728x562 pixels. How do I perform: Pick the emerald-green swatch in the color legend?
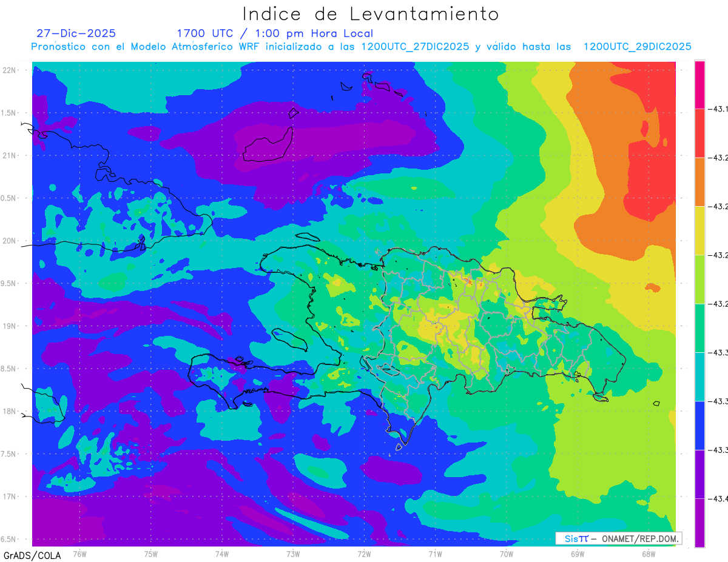[699, 328]
